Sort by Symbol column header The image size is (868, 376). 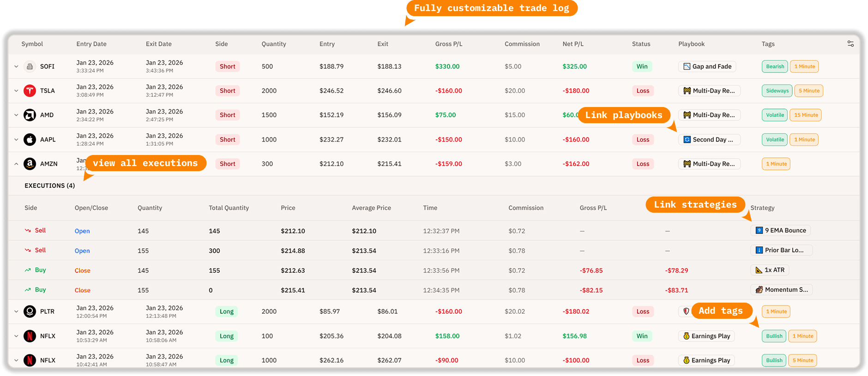click(x=32, y=44)
